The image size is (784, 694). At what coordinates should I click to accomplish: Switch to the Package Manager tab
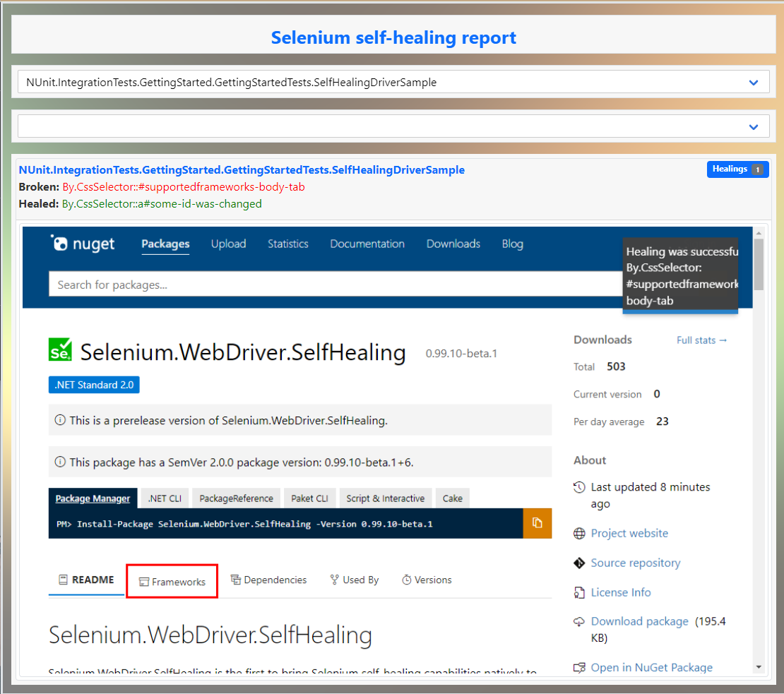pyautogui.click(x=93, y=498)
